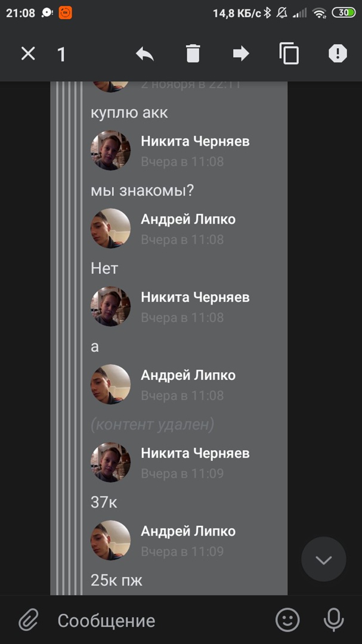
Task: Tap the Сообщение input field
Action: [160, 621]
